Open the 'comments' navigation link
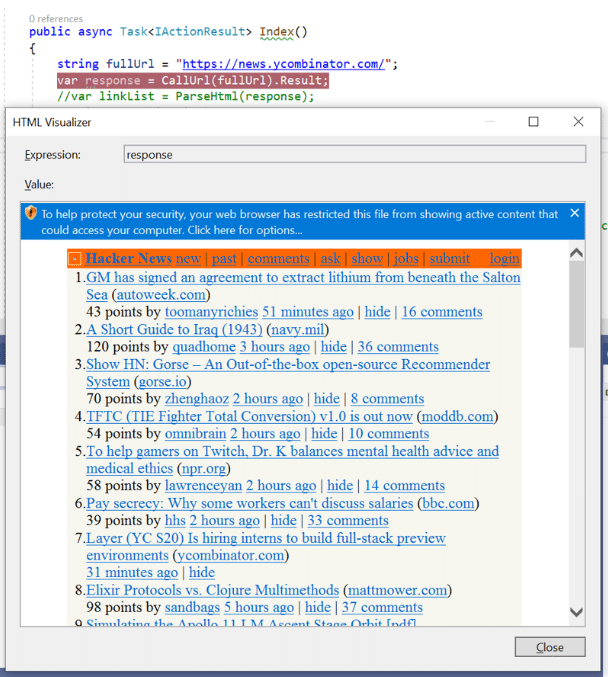Image resolution: width=608 pixels, height=677 pixels. coord(279,259)
